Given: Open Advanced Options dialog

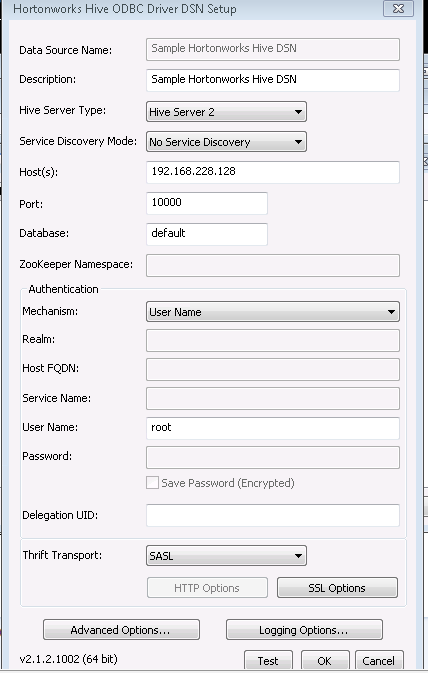Looking at the screenshot, I should tap(121, 630).
